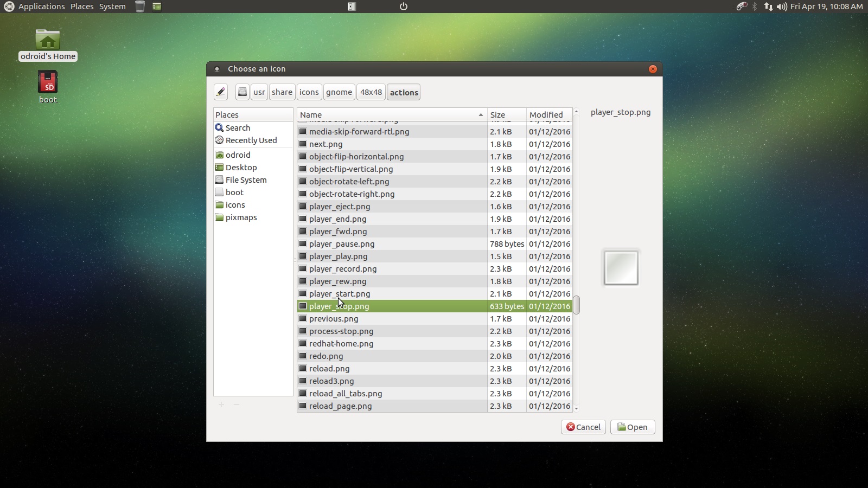The width and height of the screenshot is (868, 488).
Task: Navigate home using the path bar home icon
Action: [x=242, y=92]
